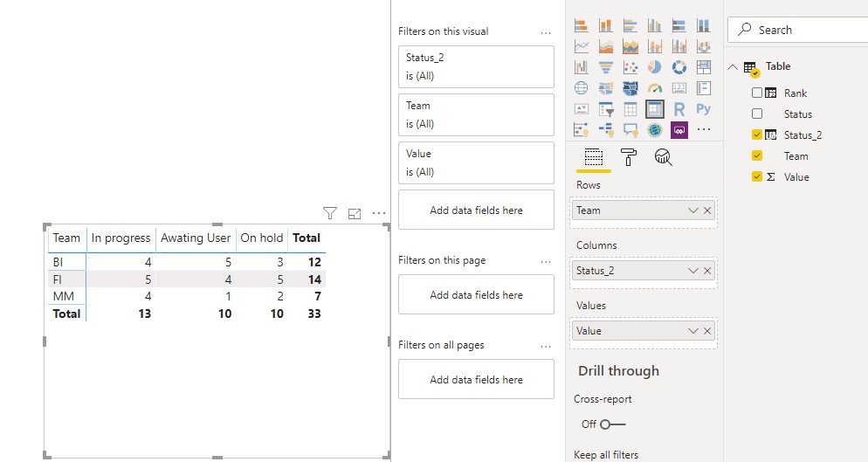Select the Scatter chart visual
The image size is (868, 462).
(x=630, y=67)
